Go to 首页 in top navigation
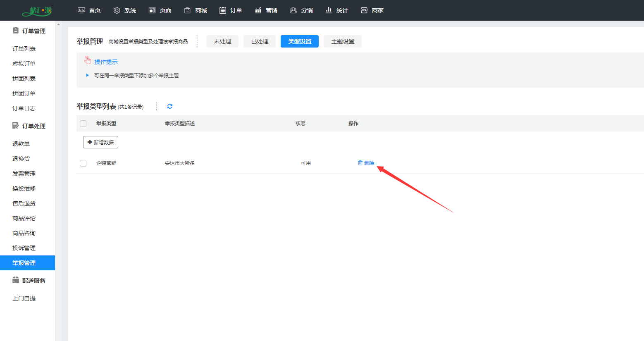 [89, 10]
